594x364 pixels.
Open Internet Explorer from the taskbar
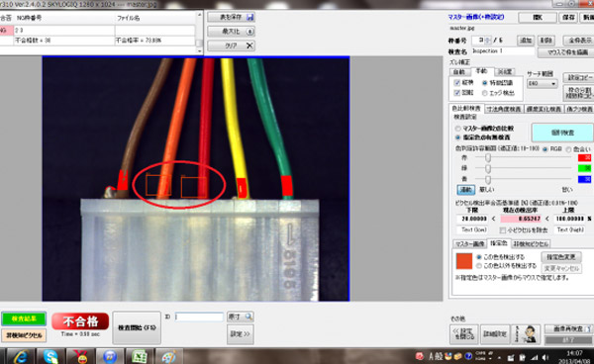coord(20,356)
